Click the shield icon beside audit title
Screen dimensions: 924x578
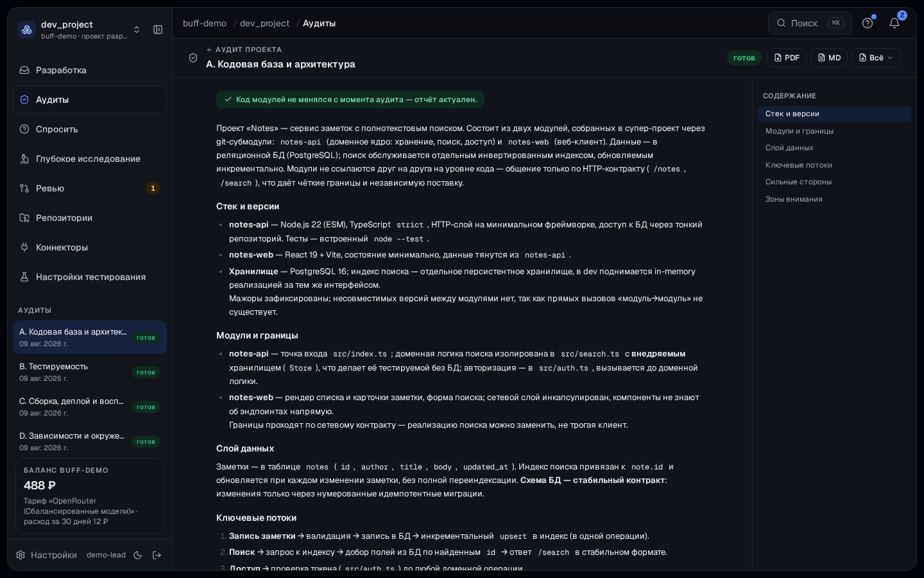point(193,58)
